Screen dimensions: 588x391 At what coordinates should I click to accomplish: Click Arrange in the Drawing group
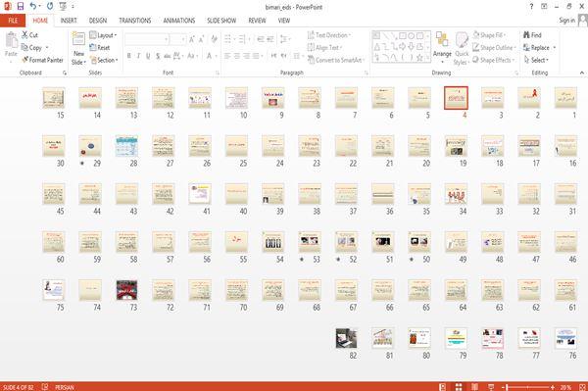click(x=442, y=47)
